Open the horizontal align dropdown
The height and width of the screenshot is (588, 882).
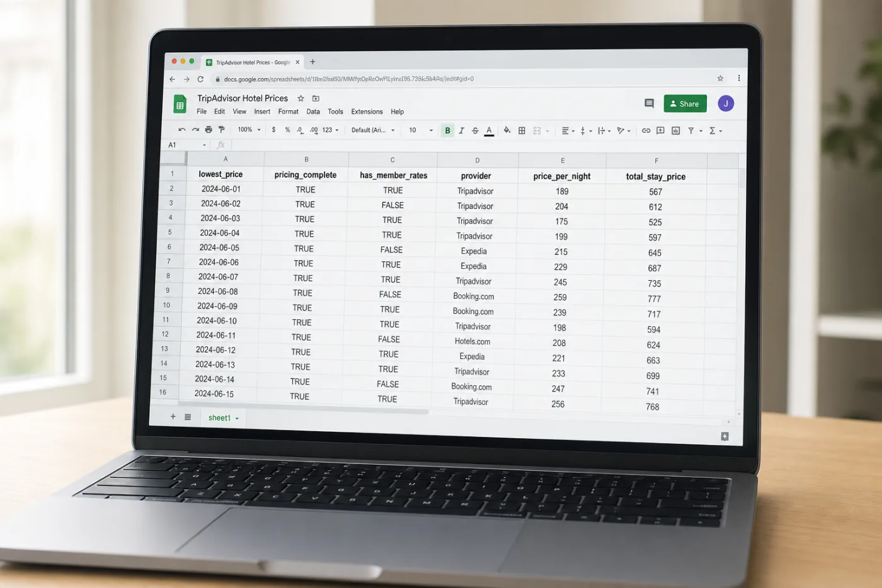click(568, 131)
